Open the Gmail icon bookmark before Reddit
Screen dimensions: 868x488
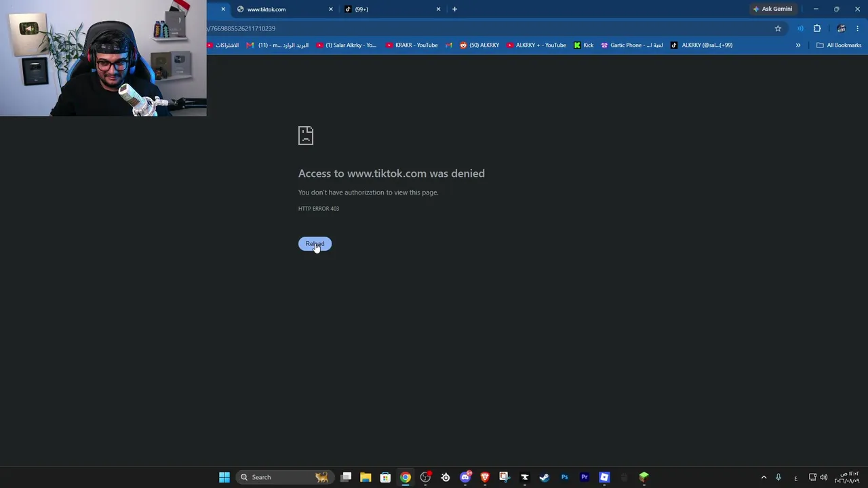(448, 45)
